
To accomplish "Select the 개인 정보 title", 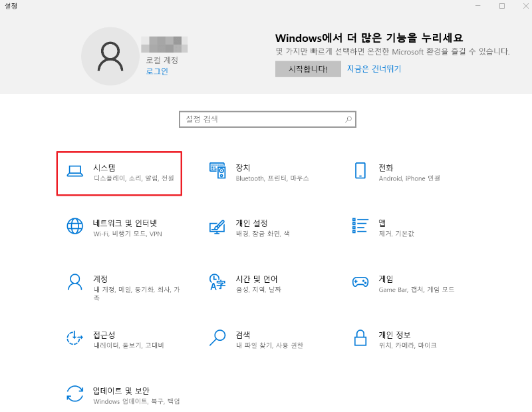I will (x=394, y=335).
